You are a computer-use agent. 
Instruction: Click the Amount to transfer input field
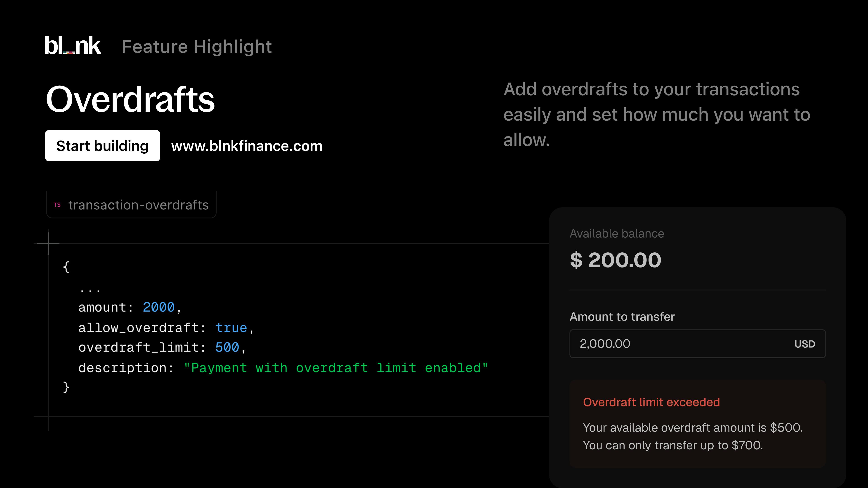(697, 343)
